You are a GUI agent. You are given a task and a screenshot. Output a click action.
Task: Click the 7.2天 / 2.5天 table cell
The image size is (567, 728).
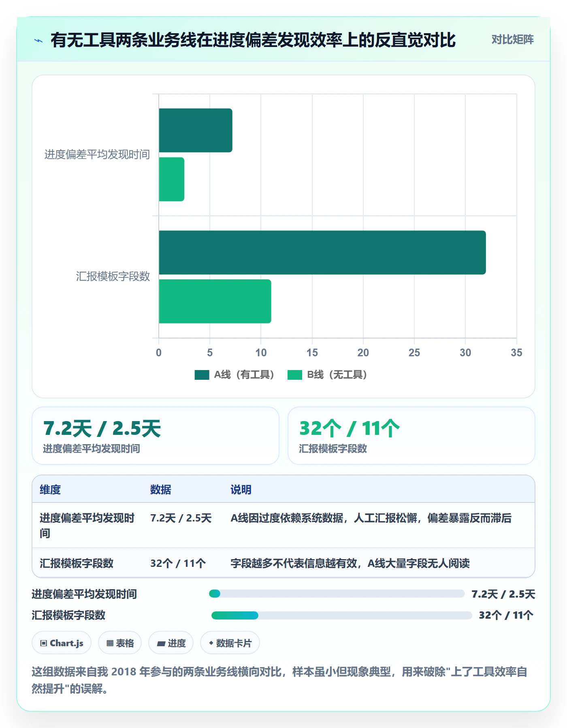[181, 518]
